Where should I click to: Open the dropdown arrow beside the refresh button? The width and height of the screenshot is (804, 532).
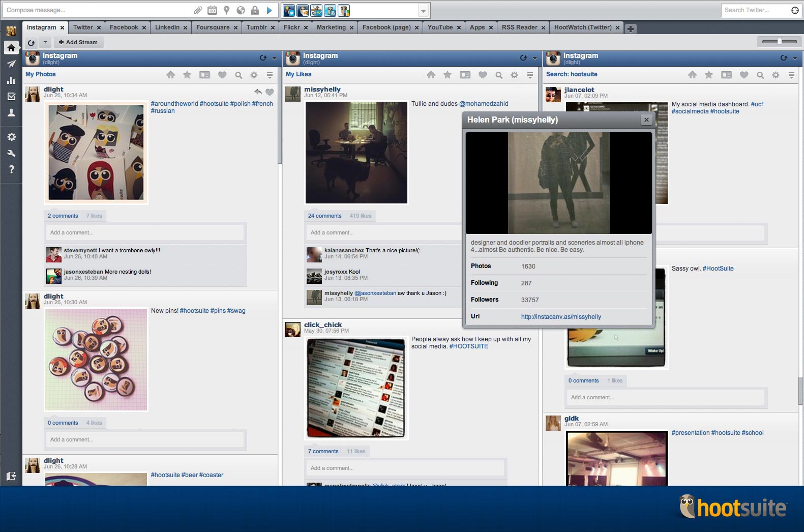click(x=45, y=42)
